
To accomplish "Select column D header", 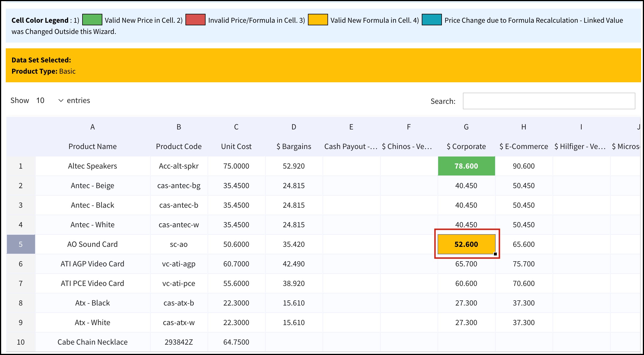I will click(x=294, y=127).
